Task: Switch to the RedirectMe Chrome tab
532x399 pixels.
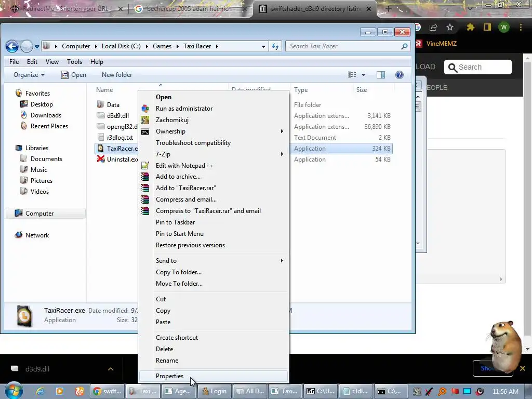Action: pyautogui.click(x=66, y=9)
